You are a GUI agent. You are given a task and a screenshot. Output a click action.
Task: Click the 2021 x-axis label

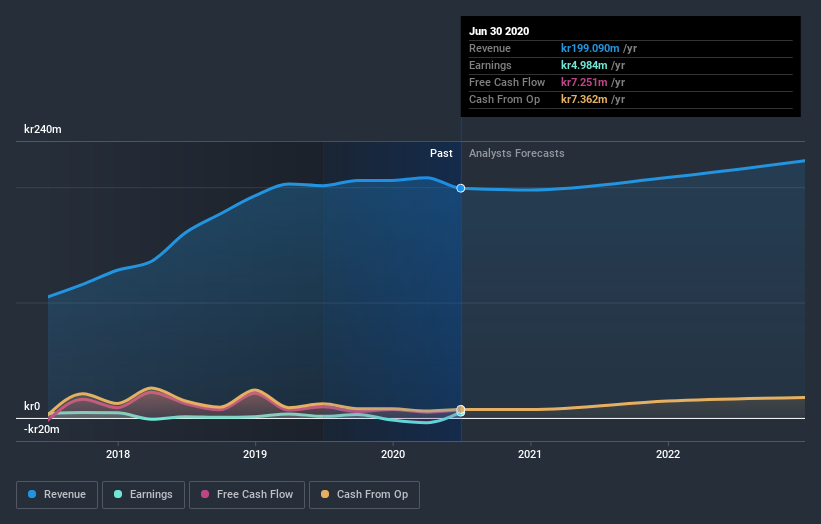pyautogui.click(x=530, y=454)
